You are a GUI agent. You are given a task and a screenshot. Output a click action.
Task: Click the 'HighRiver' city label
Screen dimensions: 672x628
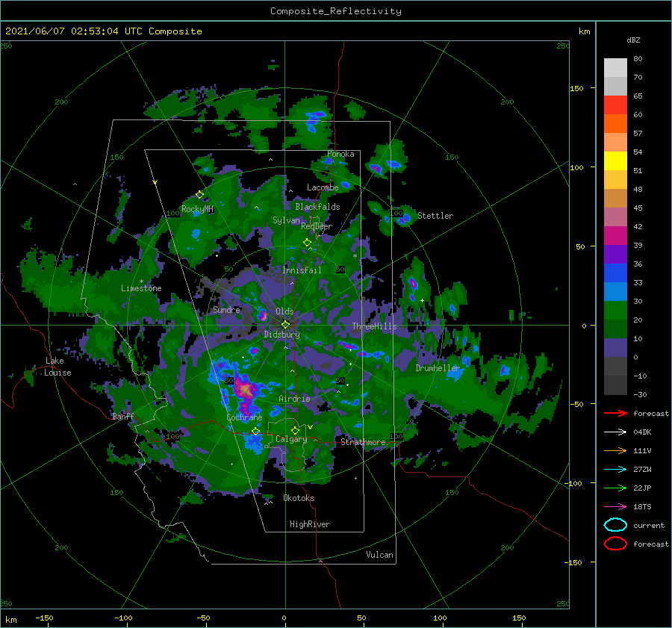click(310, 524)
